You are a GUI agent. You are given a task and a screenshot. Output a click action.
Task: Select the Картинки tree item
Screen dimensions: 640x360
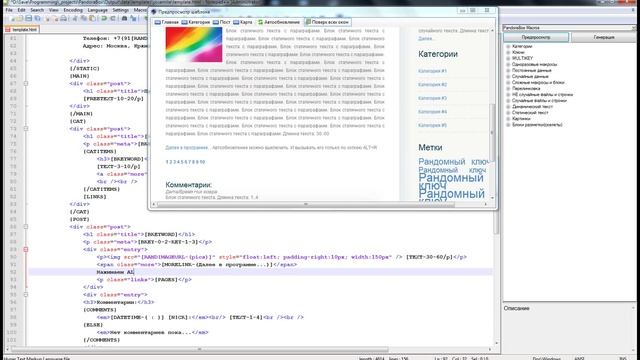pos(521,119)
